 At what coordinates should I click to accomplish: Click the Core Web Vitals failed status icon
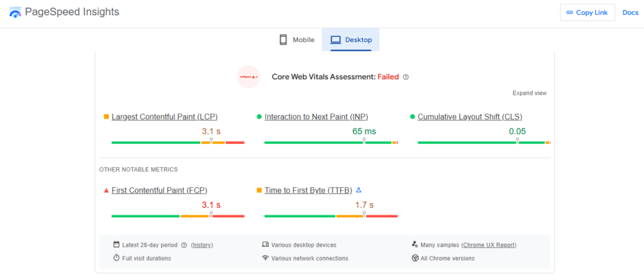248,77
